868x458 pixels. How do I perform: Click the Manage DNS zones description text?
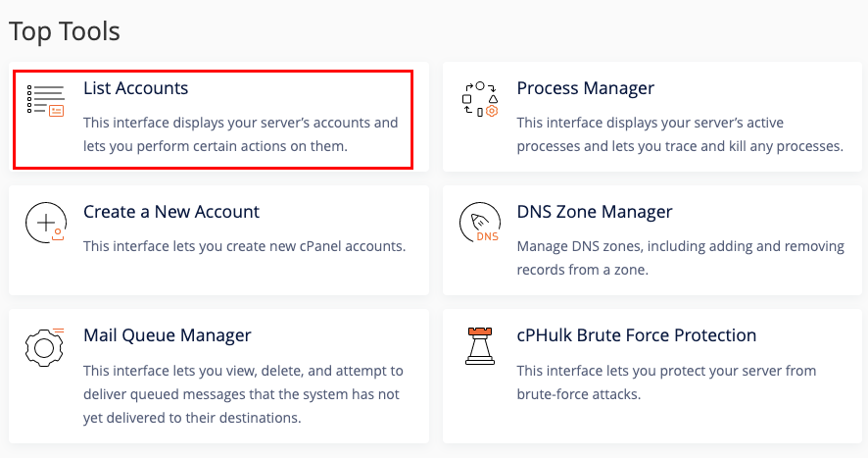[x=680, y=258]
